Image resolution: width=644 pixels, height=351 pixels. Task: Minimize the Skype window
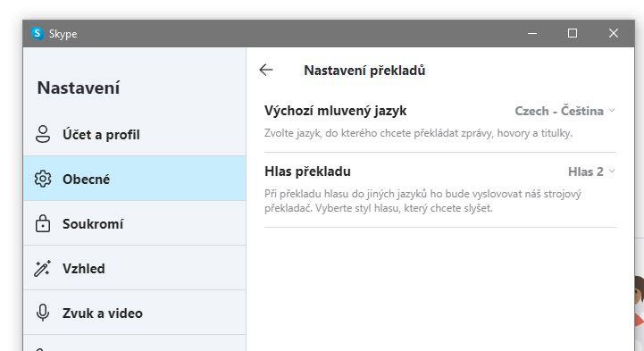pyautogui.click(x=532, y=33)
